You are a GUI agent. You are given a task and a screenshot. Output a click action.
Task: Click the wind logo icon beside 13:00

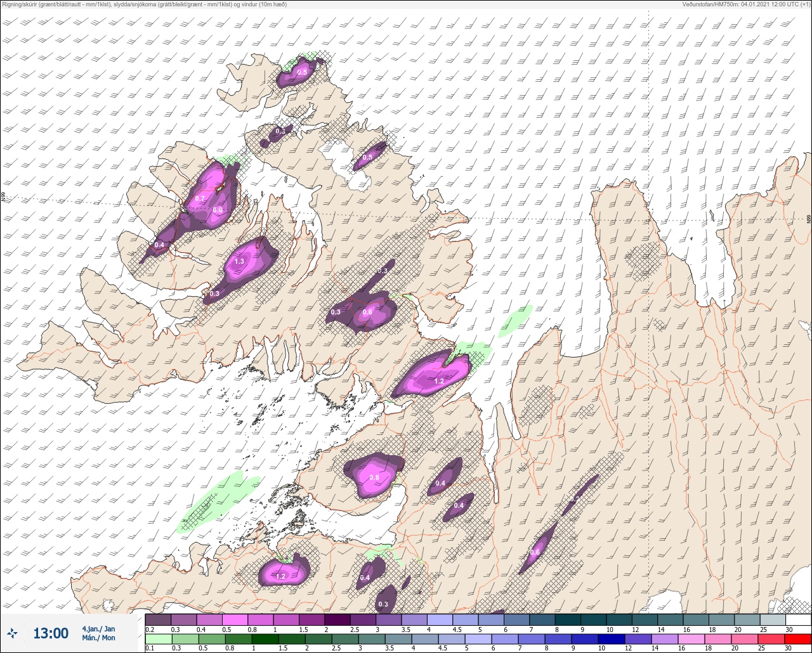(12, 633)
